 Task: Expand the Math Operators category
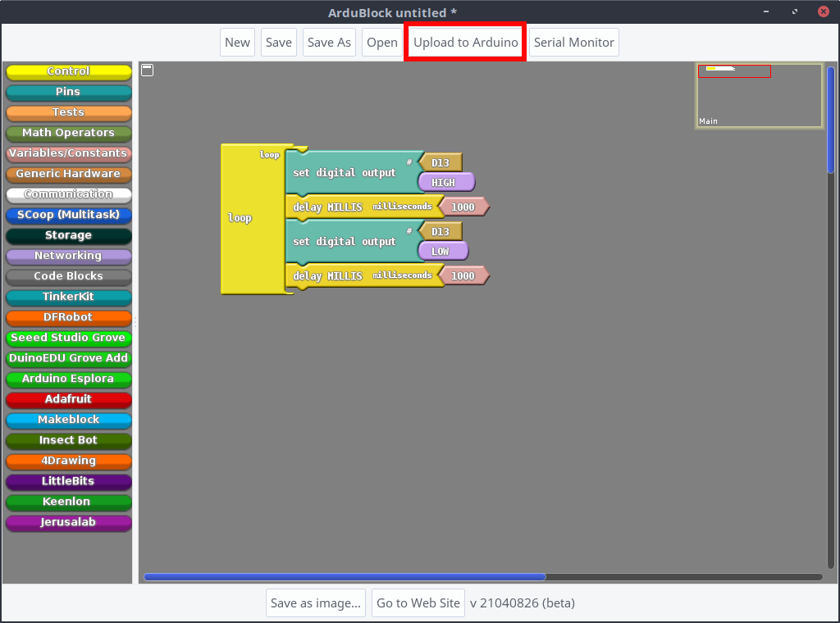[69, 133]
